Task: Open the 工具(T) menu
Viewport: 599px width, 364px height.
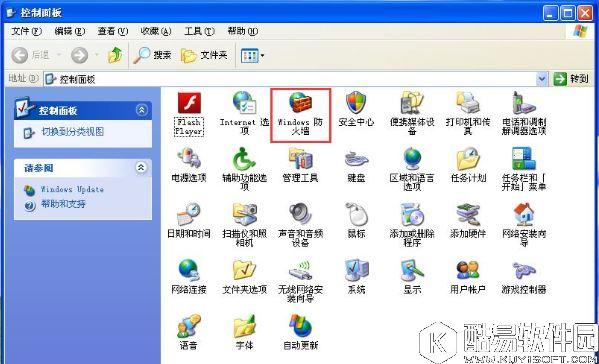Action: (x=199, y=31)
